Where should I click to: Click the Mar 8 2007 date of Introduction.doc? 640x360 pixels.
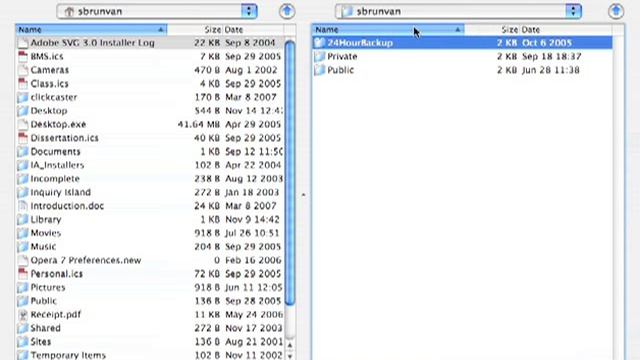pos(251,206)
